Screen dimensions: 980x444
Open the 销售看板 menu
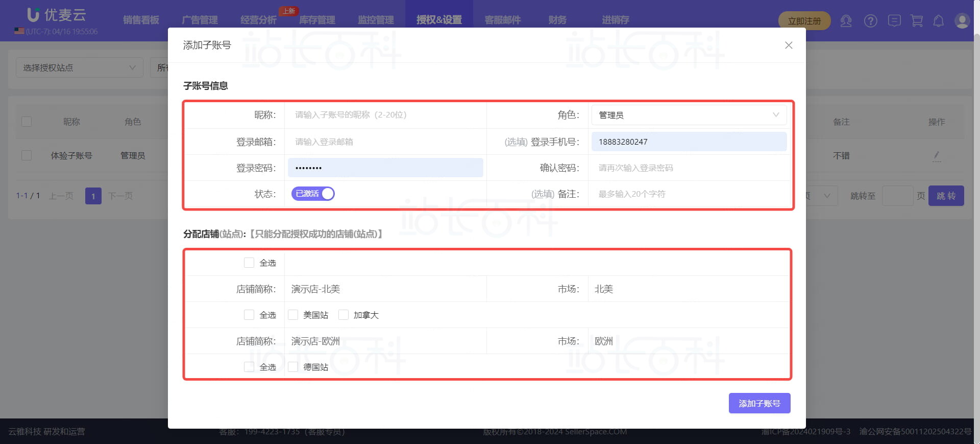pyautogui.click(x=141, y=20)
